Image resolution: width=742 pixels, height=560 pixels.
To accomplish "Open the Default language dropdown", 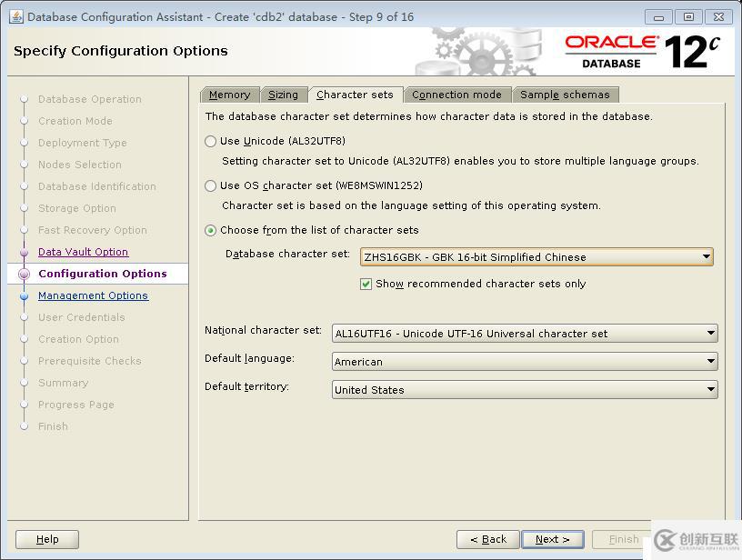I will pyautogui.click(x=525, y=361).
